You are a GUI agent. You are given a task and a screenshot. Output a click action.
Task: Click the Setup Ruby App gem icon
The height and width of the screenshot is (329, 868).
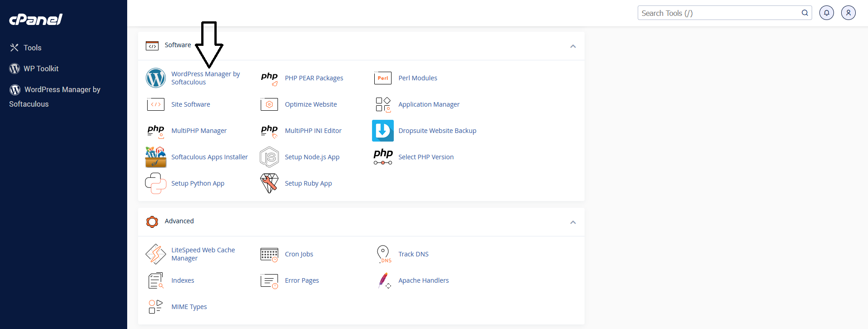[269, 183]
